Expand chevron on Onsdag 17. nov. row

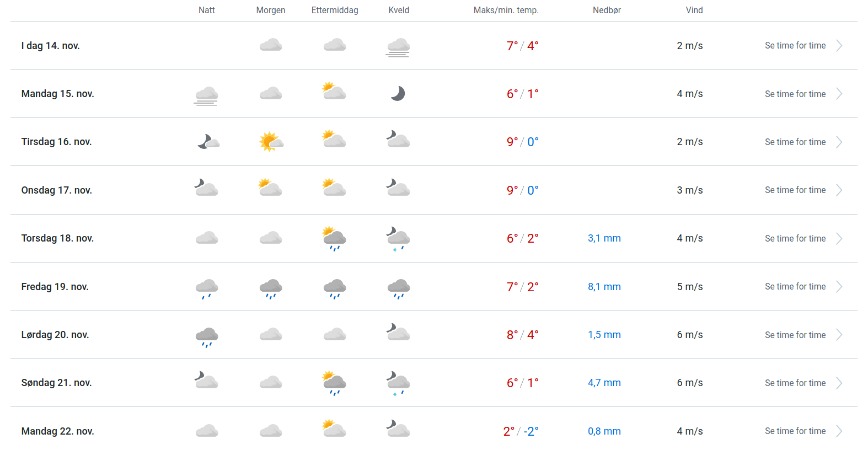tap(839, 190)
